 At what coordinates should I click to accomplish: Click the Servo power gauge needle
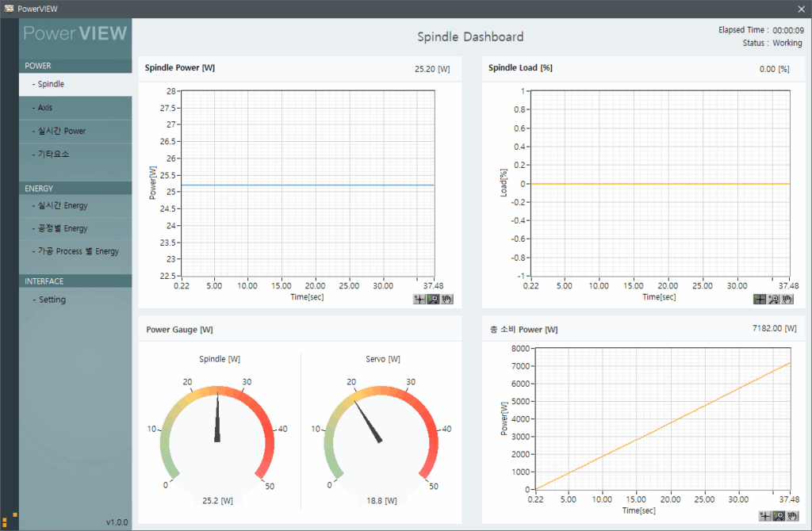[370, 422]
